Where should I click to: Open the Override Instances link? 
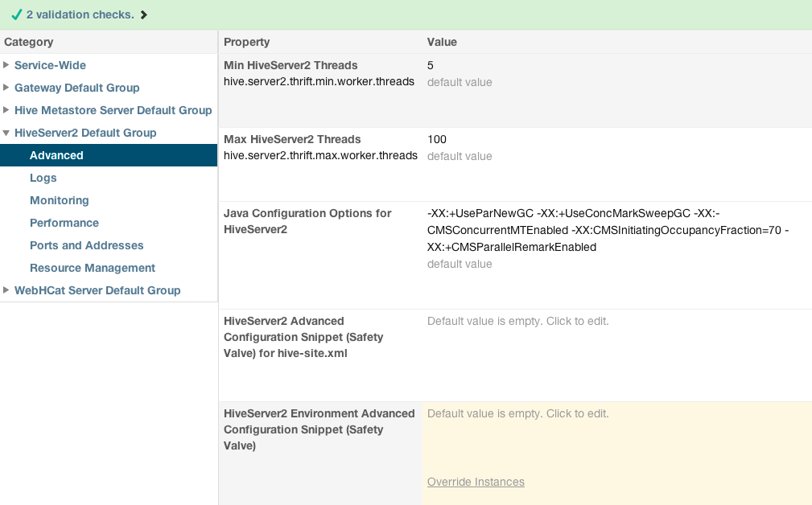476,482
